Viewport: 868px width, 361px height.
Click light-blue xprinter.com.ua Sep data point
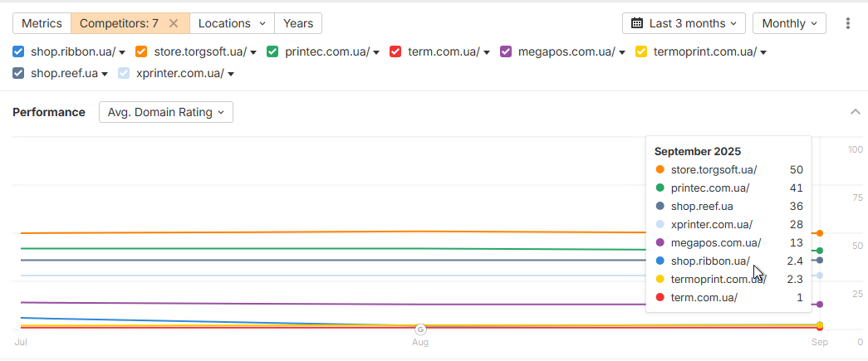pos(820,276)
